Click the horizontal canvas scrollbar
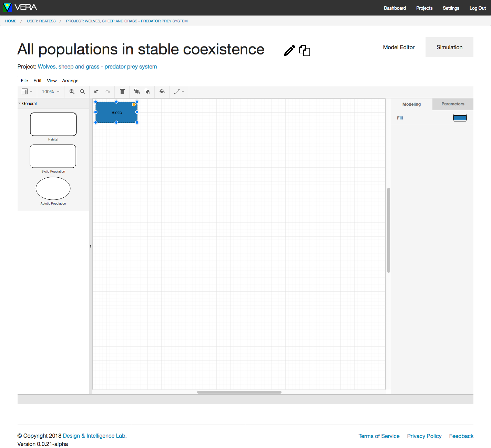Screen dimensions: 491x448 pyautogui.click(x=239, y=392)
